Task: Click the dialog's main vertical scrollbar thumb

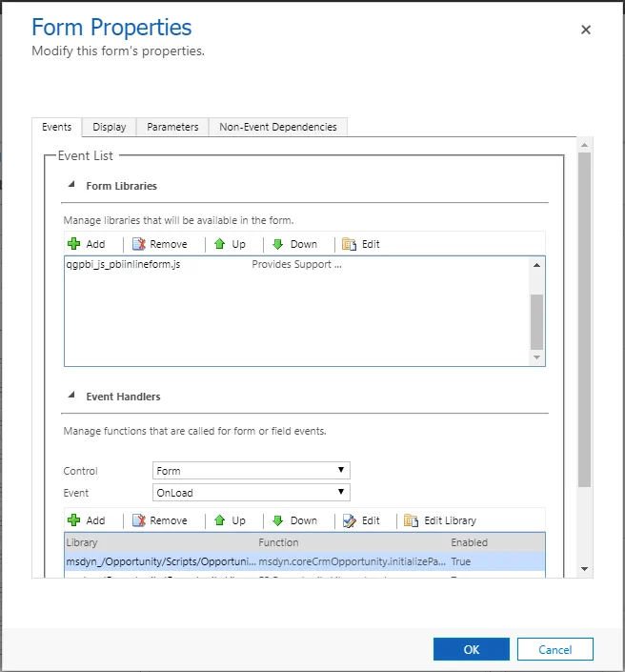Action: coord(584,319)
